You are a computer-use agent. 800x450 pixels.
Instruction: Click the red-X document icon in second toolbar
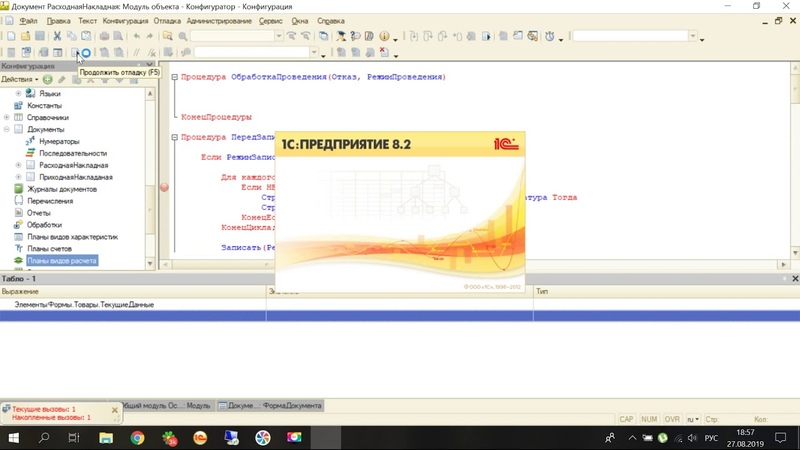[384, 53]
